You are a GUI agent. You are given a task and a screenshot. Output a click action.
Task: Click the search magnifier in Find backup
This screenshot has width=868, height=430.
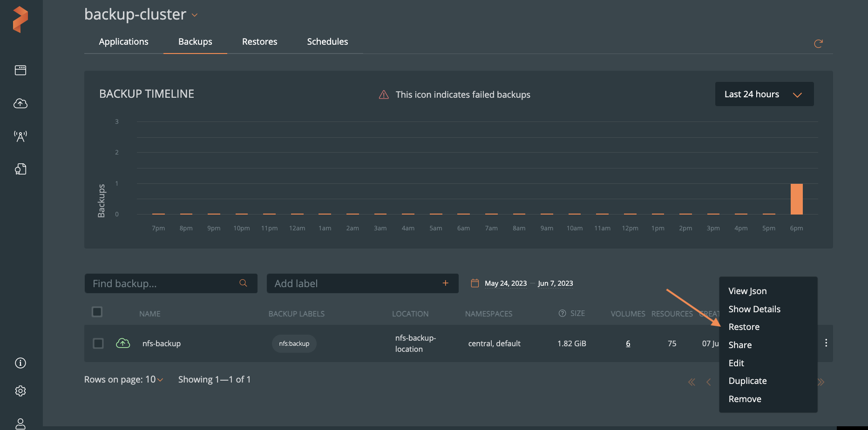click(243, 283)
